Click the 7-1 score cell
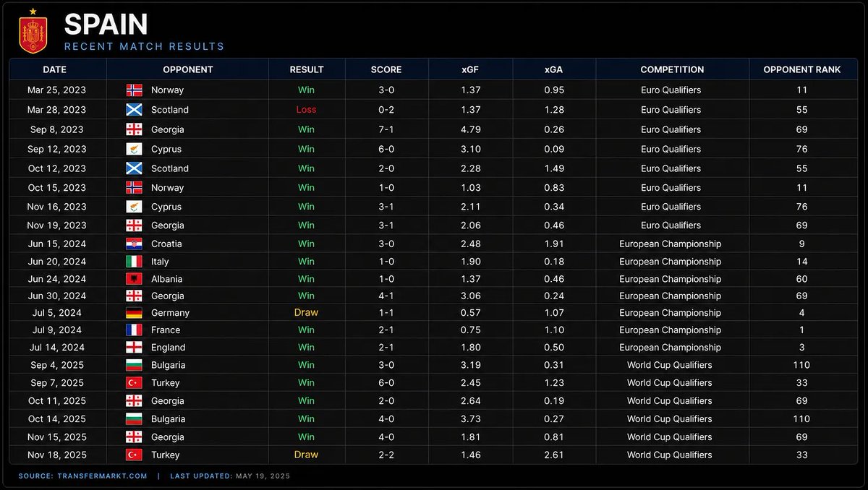 click(x=386, y=129)
